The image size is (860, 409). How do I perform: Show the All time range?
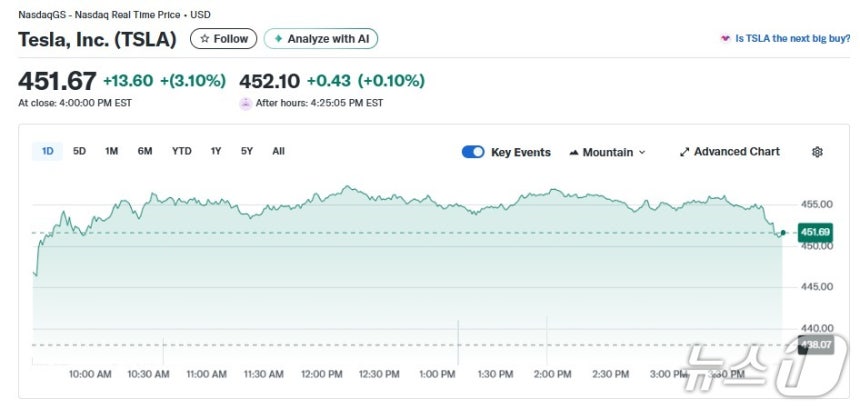pos(278,151)
